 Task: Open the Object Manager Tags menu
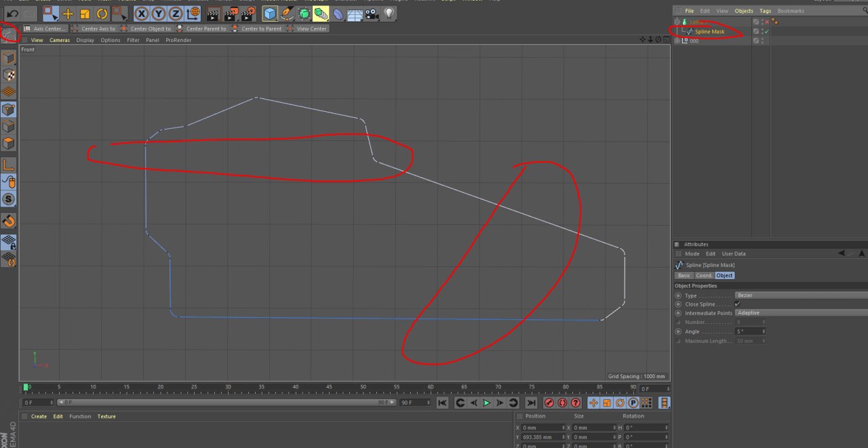pyautogui.click(x=765, y=11)
